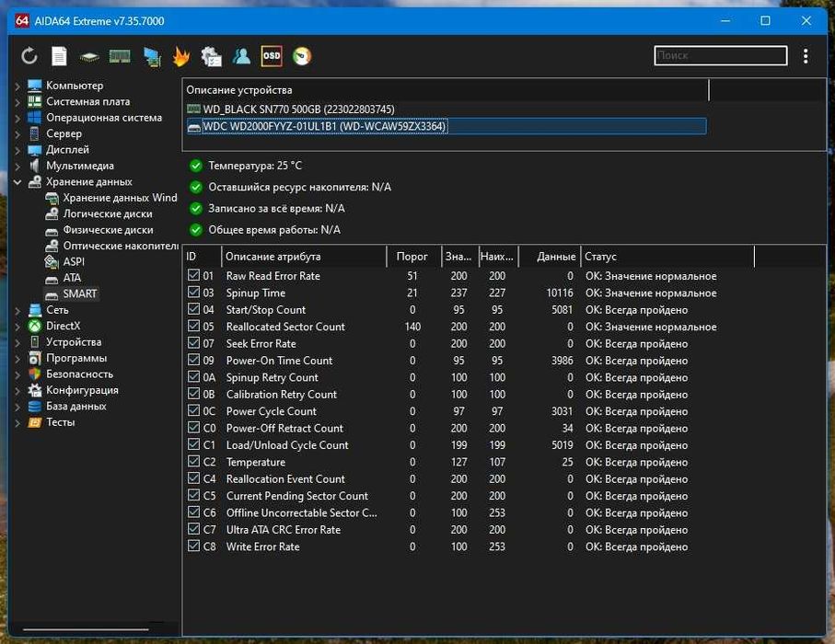The height and width of the screenshot is (644, 835).
Task: Sort by Данные column header
Action: 549,256
